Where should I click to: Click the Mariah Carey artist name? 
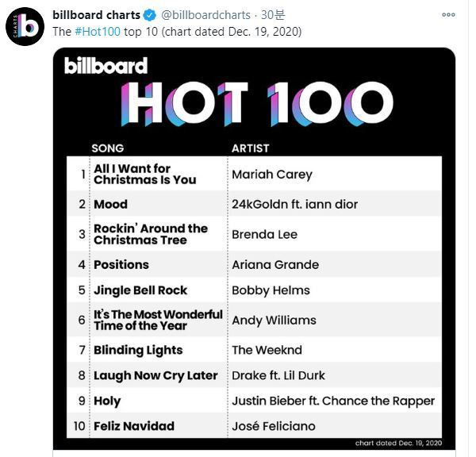[271, 175]
